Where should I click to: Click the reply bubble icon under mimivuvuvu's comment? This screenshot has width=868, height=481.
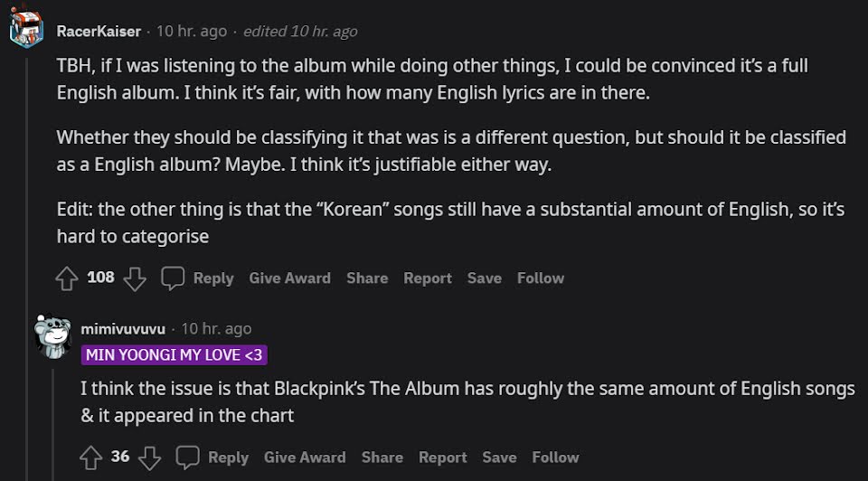tap(188, 457)
